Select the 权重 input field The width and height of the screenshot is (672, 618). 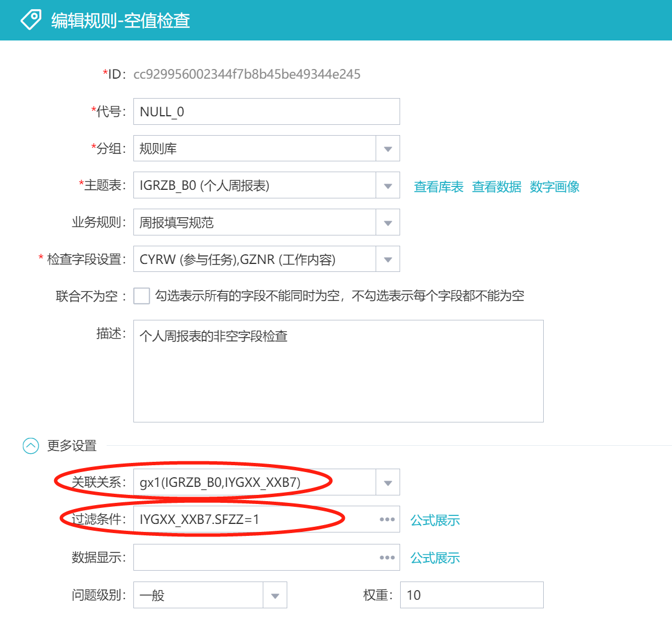(x=471, y=595)
